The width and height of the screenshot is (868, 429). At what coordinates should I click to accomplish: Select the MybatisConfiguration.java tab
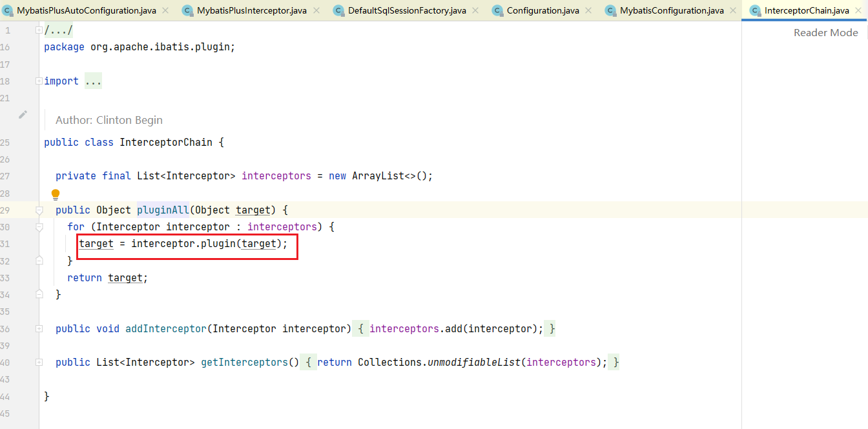click(671, 10)
